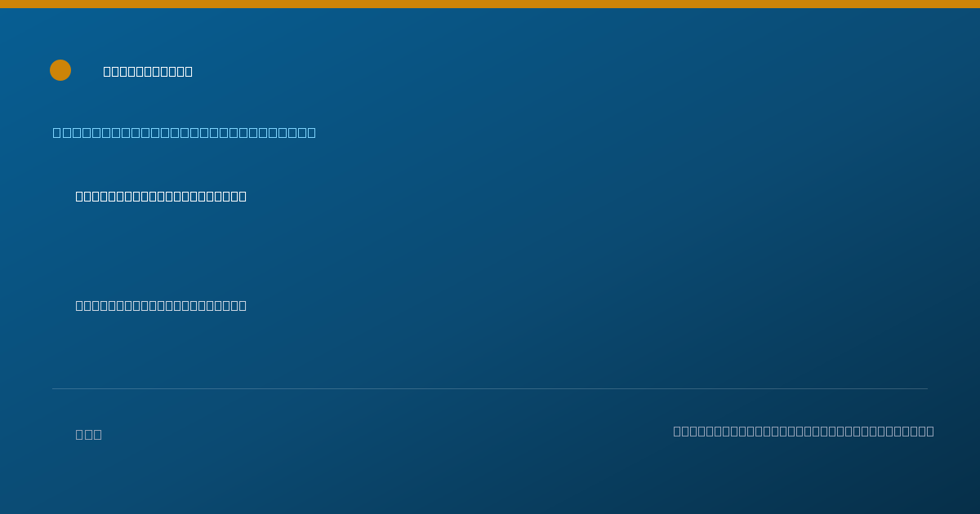Image resolution: width=980 pixels, height=514 pixels.
Task: Select the white title text beside orange circle
Action: coord(148,72)
